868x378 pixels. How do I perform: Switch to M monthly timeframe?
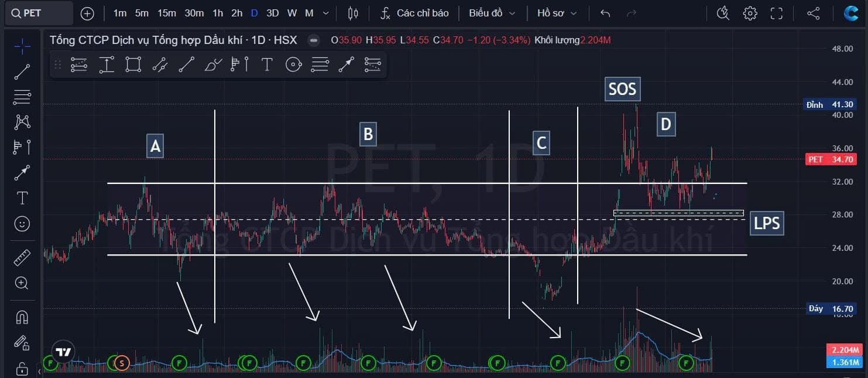(x=309, y=13)
